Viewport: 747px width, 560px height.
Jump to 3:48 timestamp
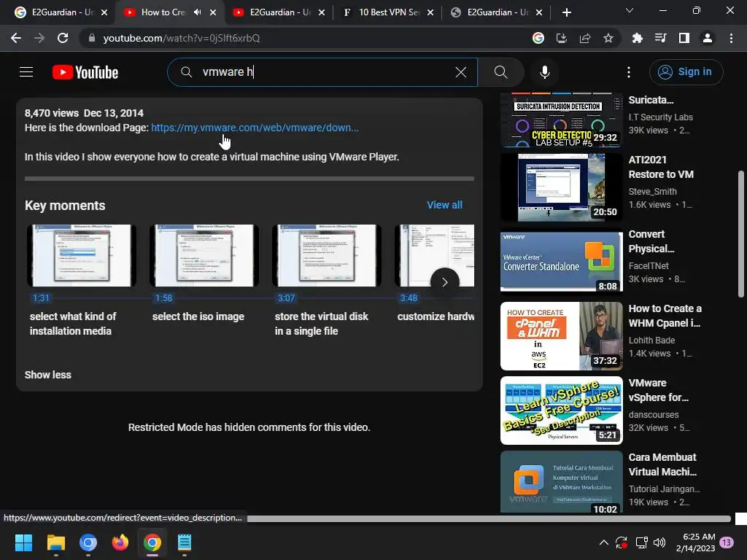pos(409,298)
